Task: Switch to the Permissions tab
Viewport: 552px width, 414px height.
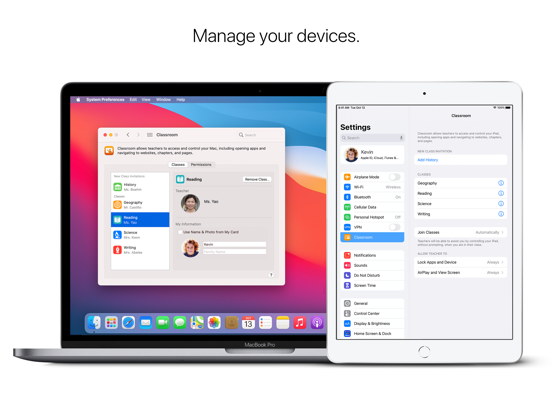Action: [x=201, y=164]
